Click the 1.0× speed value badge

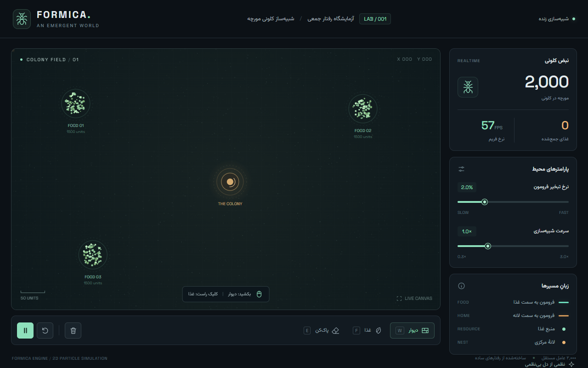click(x=467, y=231)
